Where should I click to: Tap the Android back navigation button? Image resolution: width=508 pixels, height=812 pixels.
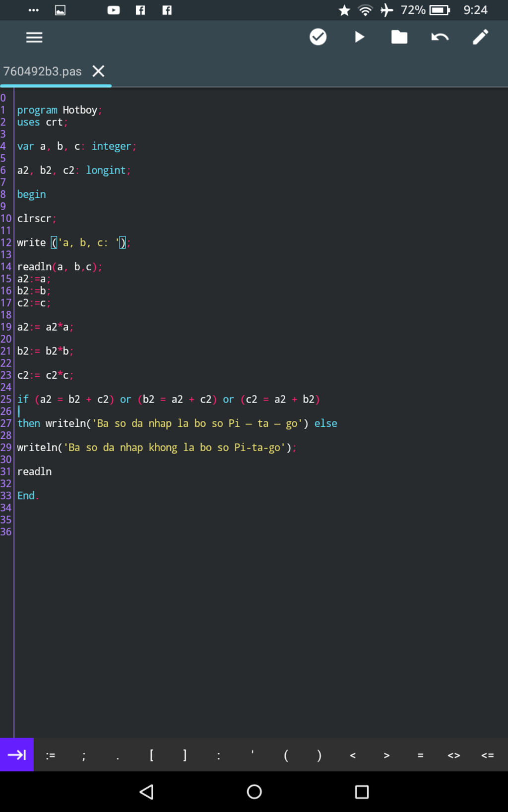[x=146, y=792]
